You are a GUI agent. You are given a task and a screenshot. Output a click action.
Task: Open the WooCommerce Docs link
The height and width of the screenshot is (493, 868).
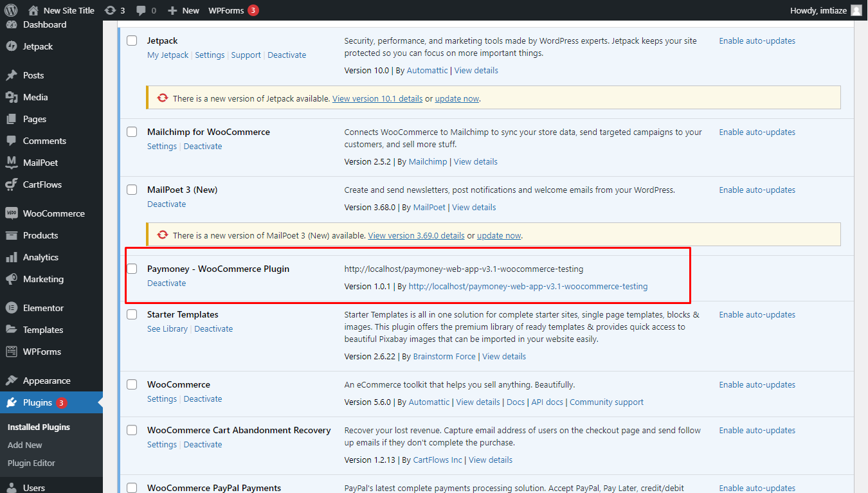[x=516, y=402]
